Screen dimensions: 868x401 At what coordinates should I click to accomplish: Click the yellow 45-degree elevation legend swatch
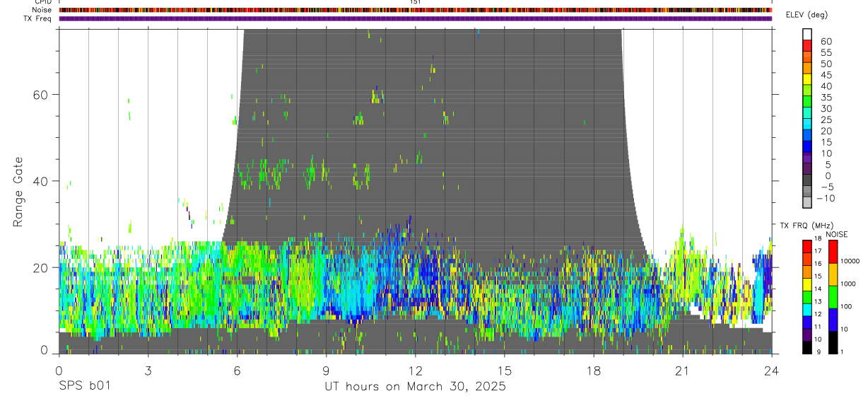pos(807,79)
